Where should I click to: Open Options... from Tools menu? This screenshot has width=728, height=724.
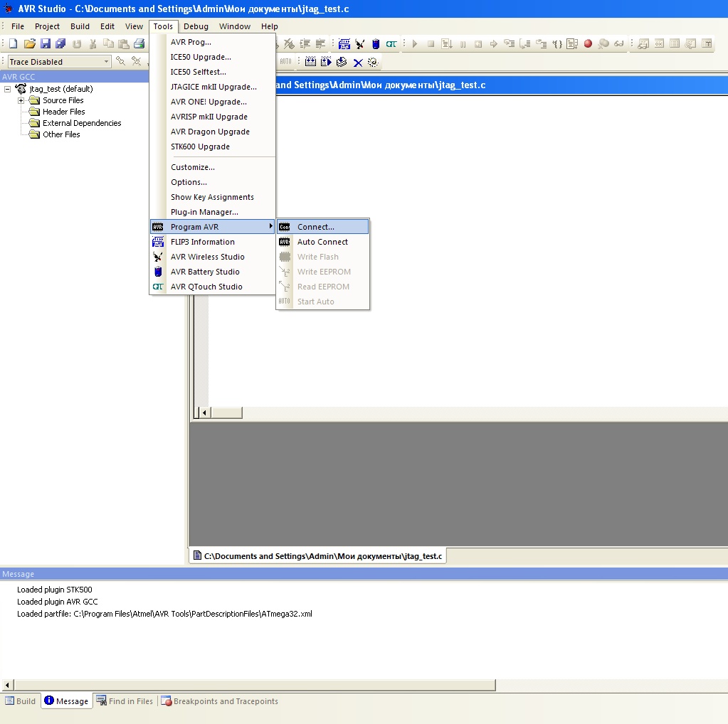pos(213,182)
